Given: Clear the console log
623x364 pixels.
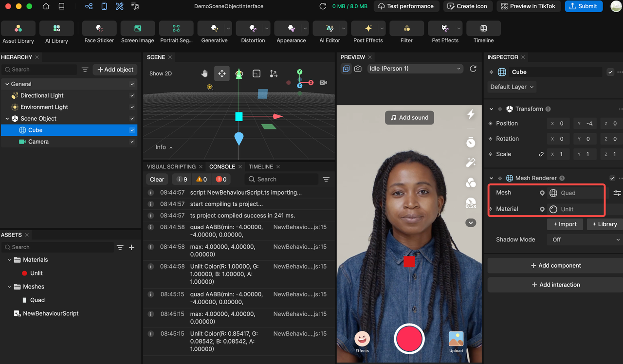Looking at the screenshot, I should (157, 180).
